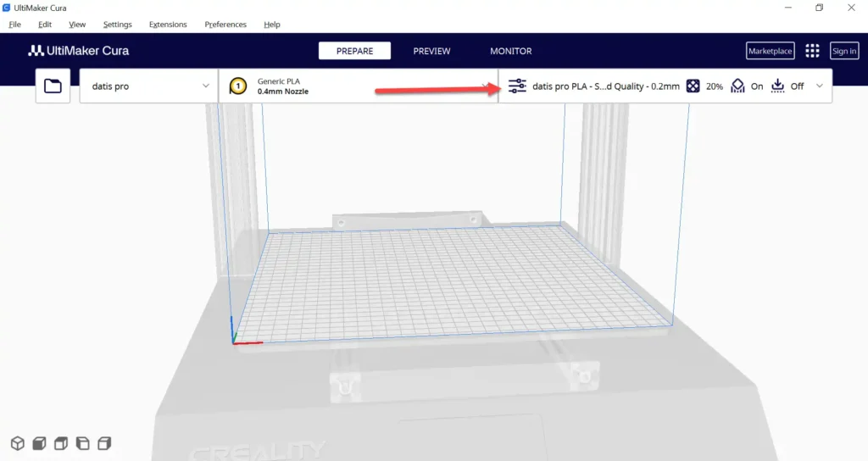The width and height of the screenshot is (868, 461).
Task: Open Generic PLA material selector
Action: pos(359,86)
